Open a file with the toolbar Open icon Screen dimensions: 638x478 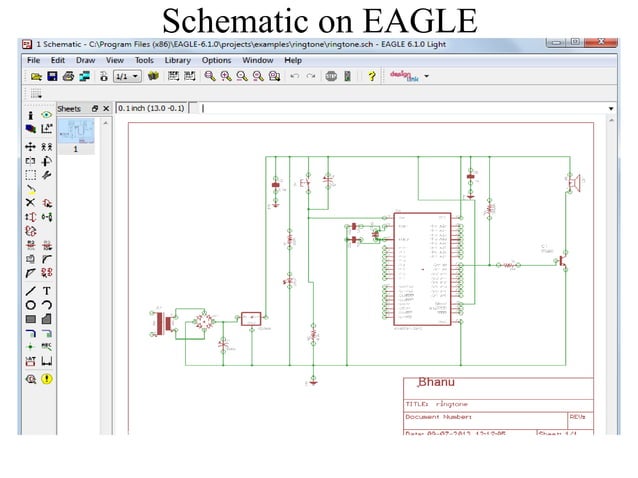[36, 76]
